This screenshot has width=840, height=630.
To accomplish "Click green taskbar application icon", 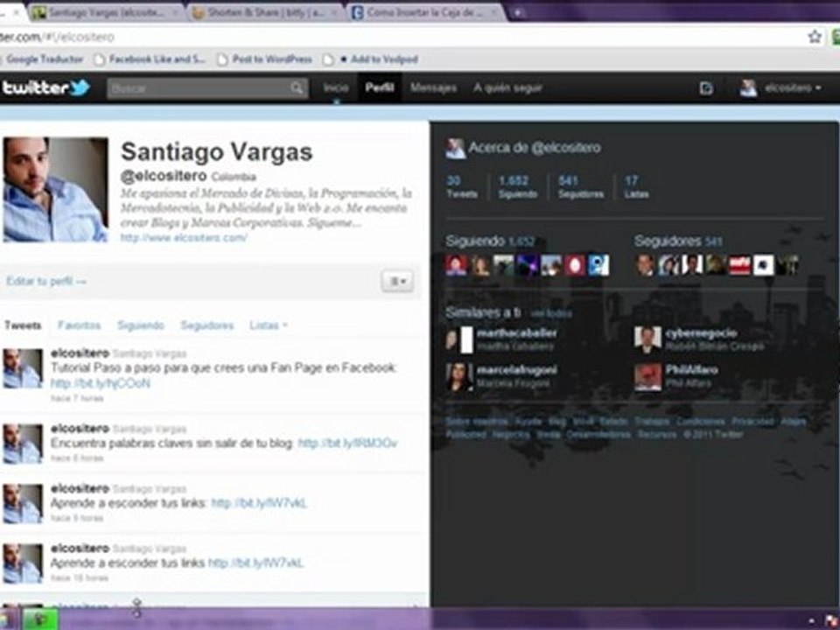I will click(41, 619).
